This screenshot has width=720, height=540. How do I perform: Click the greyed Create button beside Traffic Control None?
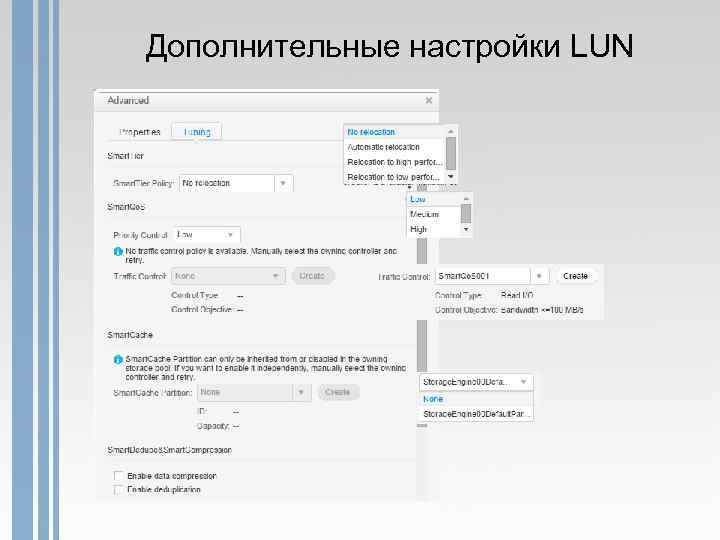(x=312, y=276)
